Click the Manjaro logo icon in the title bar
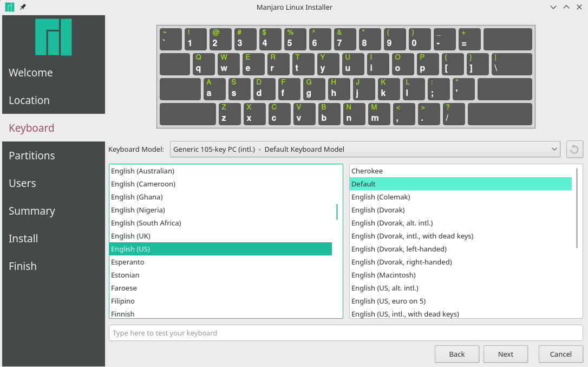588x367 pixels. tap(9, 7)
